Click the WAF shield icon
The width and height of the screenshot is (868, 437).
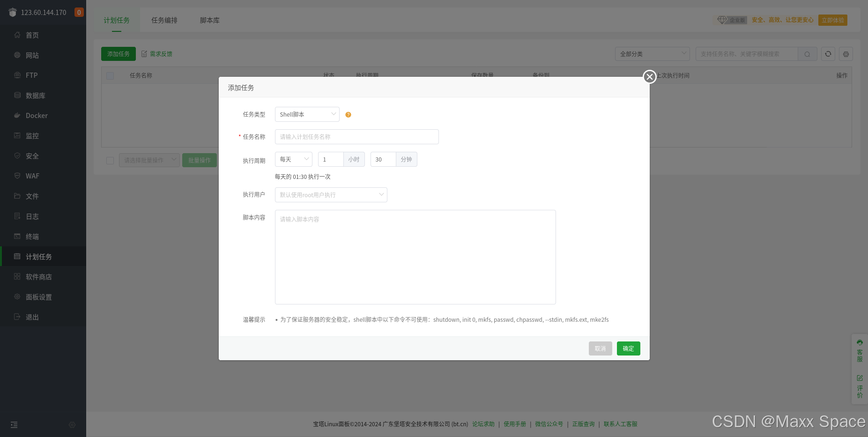click(17, 176)
